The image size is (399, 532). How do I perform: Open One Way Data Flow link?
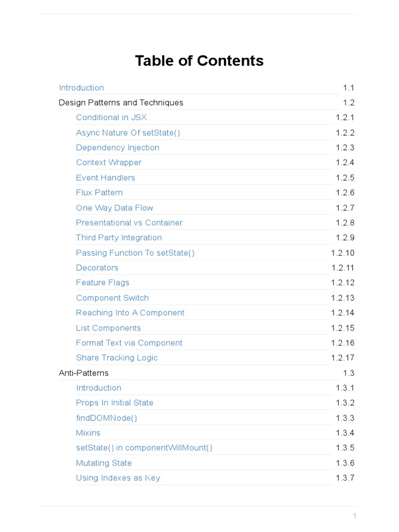(x=114, y=208)
